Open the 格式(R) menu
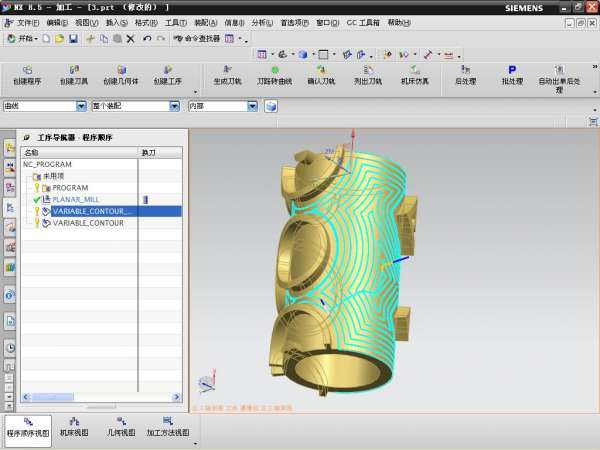Image resolution: width=600 pixels, height=450 pixels. 146,23
